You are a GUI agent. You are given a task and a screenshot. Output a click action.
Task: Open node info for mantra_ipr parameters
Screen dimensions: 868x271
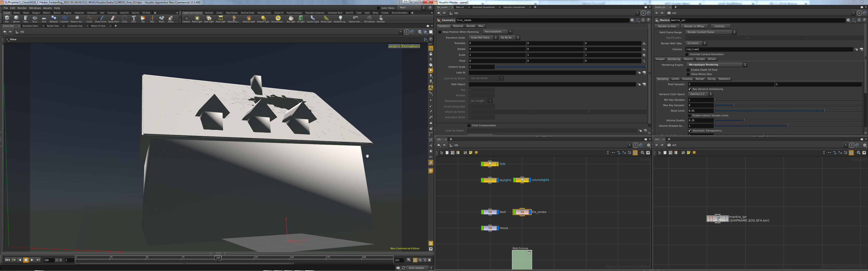(x=859, y=20)
